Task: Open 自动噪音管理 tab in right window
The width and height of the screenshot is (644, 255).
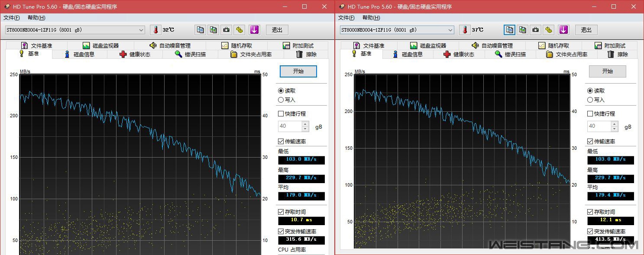Action: [x=492, y=45]
